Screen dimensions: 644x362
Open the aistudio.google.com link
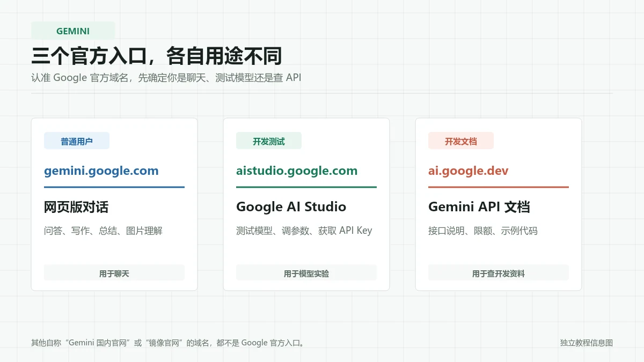pyautogui.click(x=297, y=171)
